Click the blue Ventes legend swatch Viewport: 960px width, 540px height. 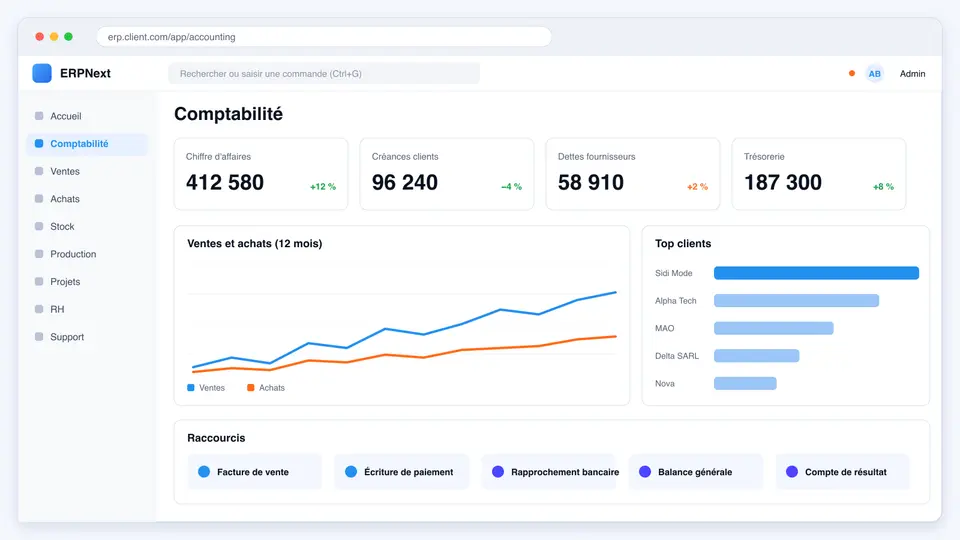[190, 388]
